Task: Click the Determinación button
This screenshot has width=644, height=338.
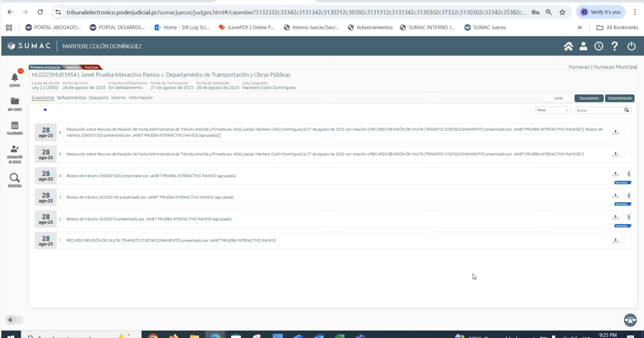Action: coord(620,98)
